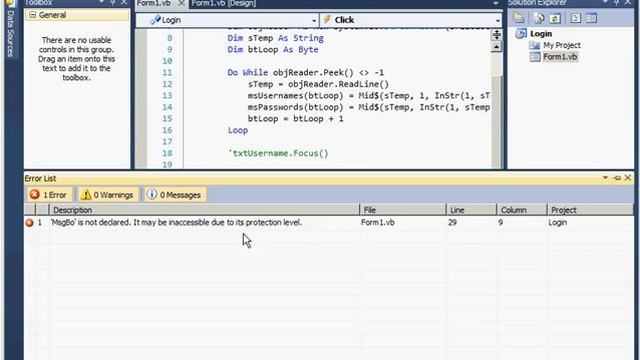Click the toolbox 'no usable controls' text

pos(76,59)
